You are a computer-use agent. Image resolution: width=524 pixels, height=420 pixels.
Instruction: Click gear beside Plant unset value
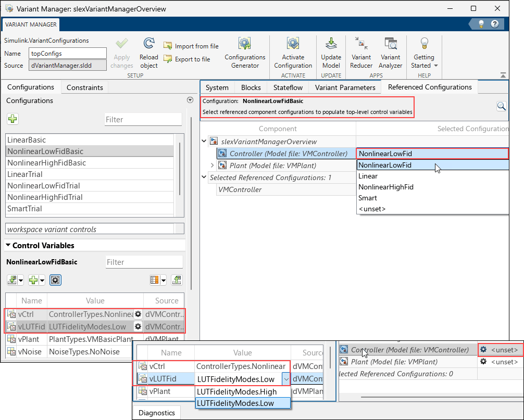coord(483,361)
